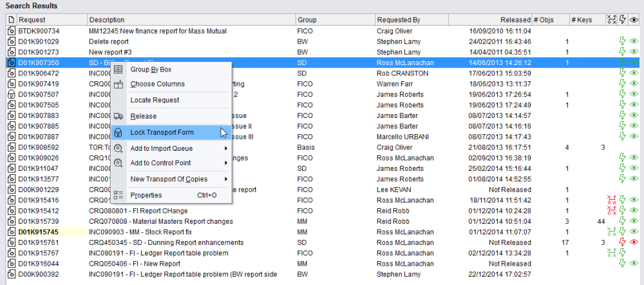644x285 pixels.
Task: Toggle the eye icon on row D01K901273
Action: coord(634,52)
